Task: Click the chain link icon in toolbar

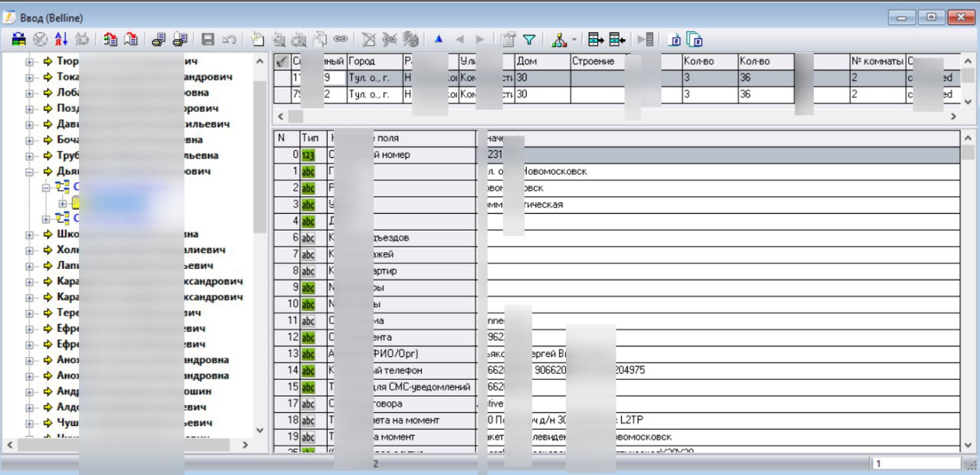Action: 339,39
